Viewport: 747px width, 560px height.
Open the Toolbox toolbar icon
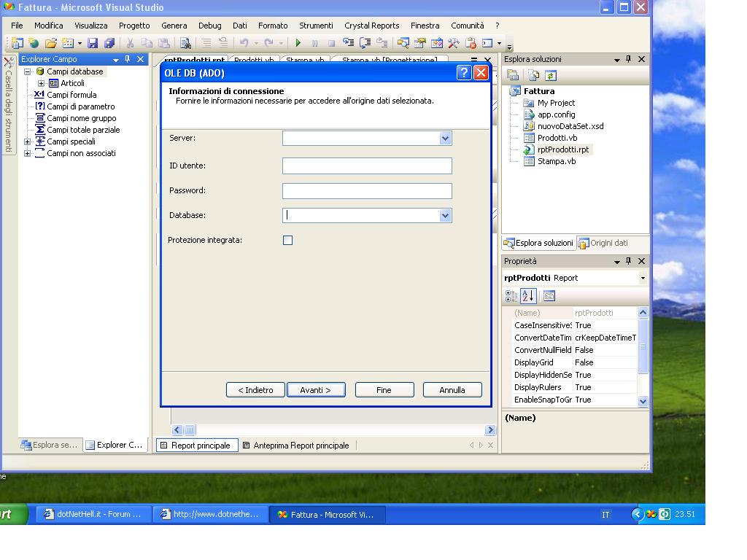tap(454, 43)
